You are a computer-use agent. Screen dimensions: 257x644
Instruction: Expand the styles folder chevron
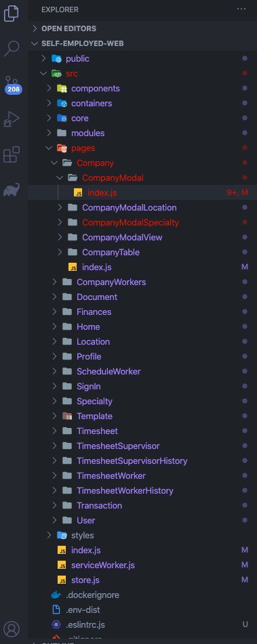pyautogui.click(x=50, y=535)
